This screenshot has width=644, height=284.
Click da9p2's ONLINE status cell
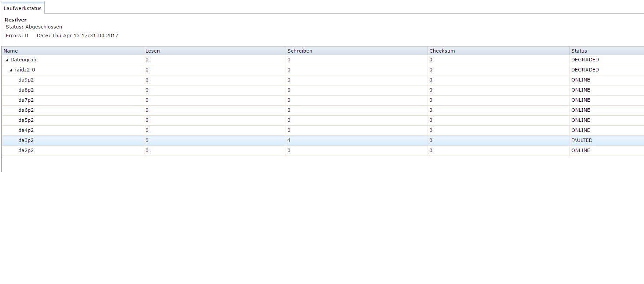click(607, 80)
